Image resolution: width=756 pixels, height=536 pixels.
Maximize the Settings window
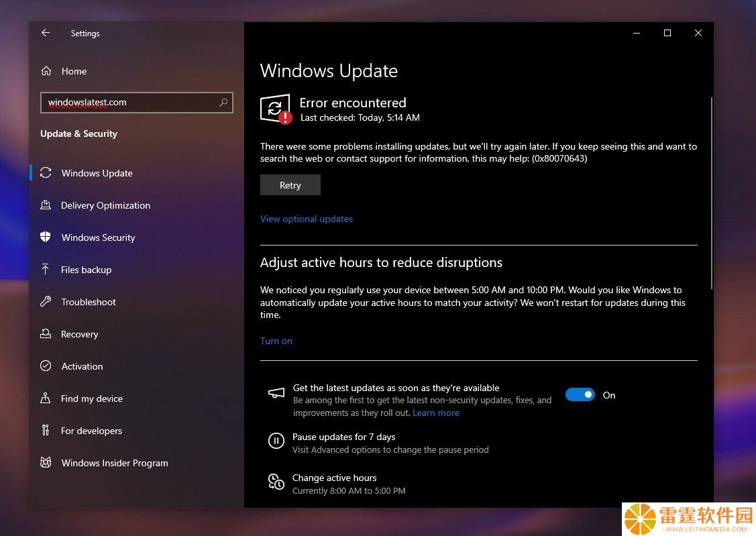click(x=667, y=33)
